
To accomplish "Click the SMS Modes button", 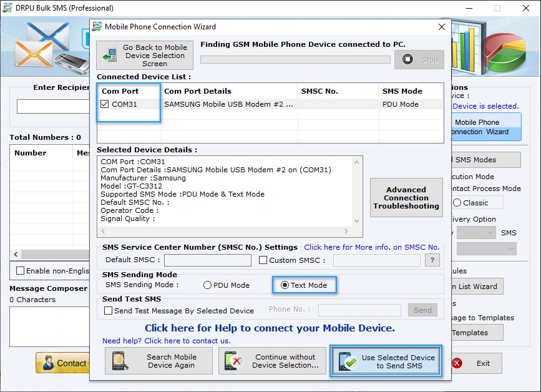I will pyautogui.click(x=486, y=159).
